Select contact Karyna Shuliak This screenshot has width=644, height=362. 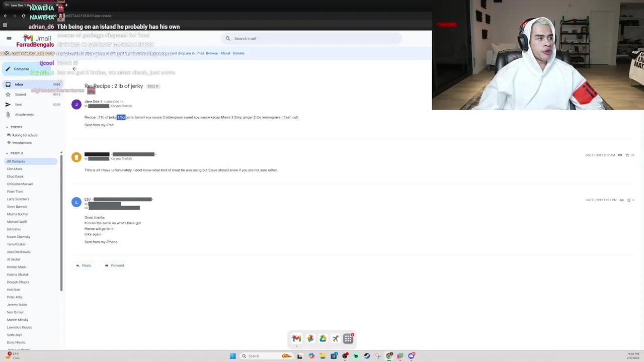[x=18, y=275]
